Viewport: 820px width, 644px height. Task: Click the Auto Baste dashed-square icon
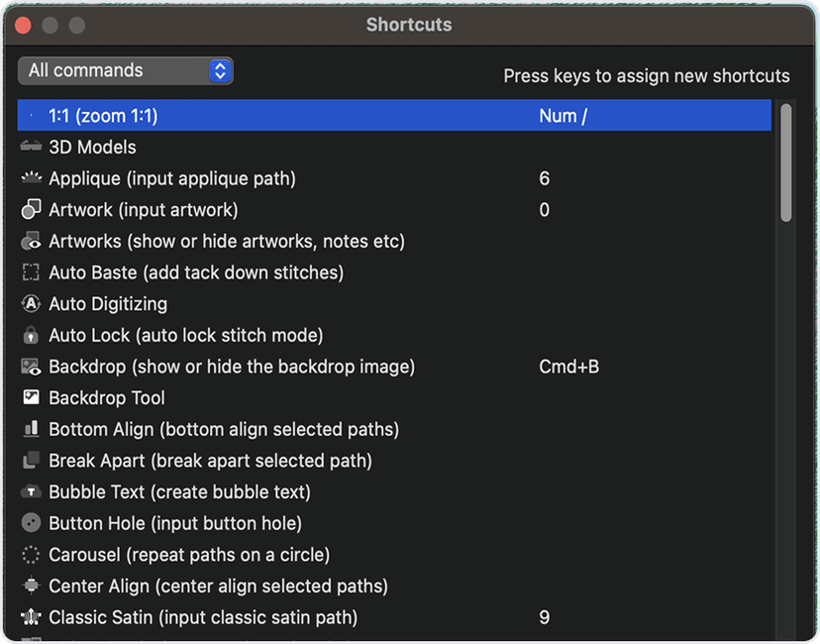click(31, 272)
